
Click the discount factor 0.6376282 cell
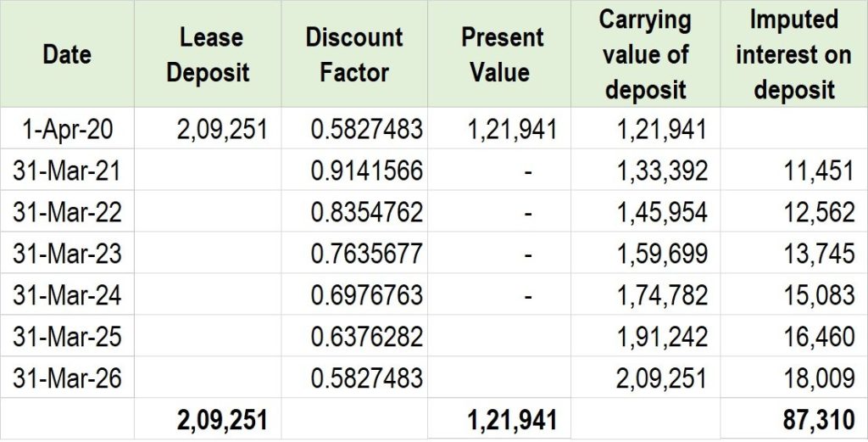(366, 337)
